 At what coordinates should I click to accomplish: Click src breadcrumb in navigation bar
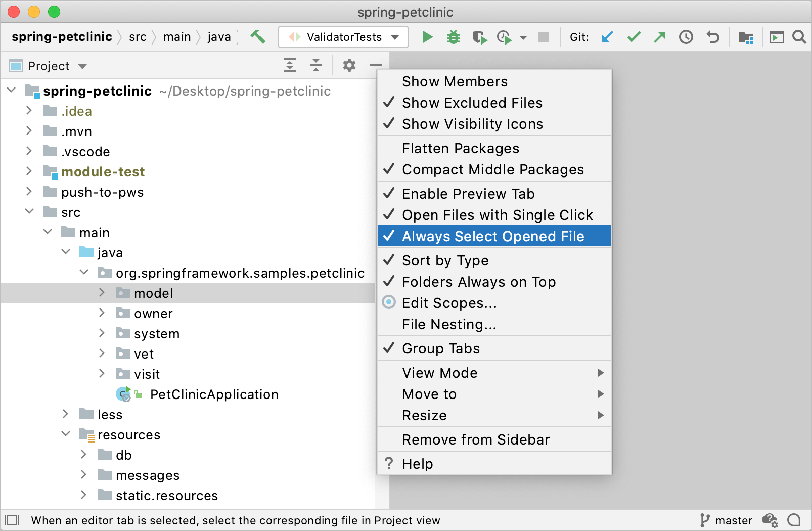[x=138, y=37]
